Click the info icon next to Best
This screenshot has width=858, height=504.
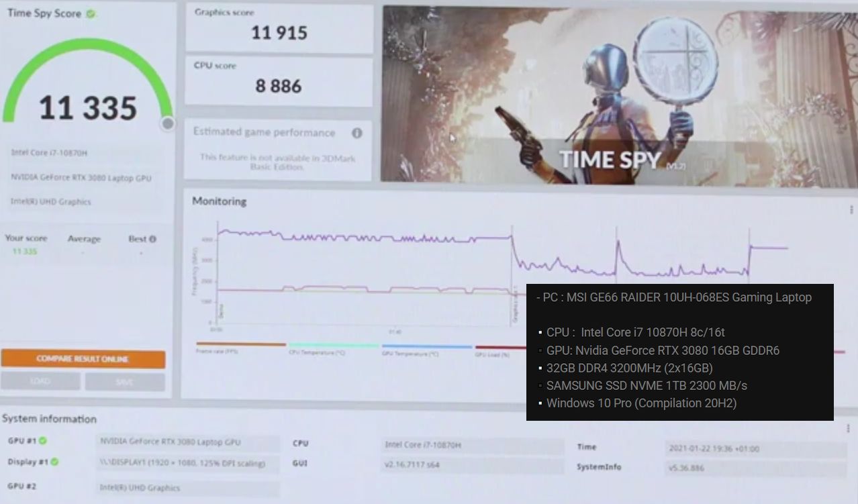tap(152, 239)
